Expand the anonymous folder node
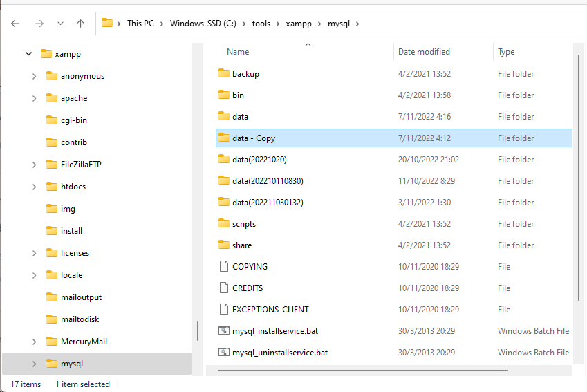This screenshot has height=392, width=587. (35, 76)
